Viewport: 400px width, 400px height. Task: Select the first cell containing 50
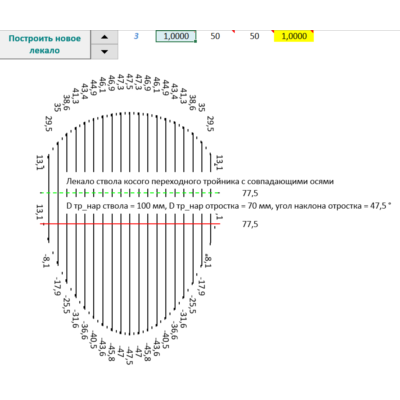[215, 36]
